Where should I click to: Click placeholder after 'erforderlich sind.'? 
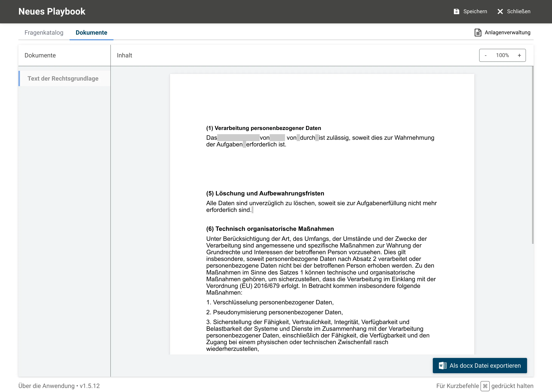[252, 210]
